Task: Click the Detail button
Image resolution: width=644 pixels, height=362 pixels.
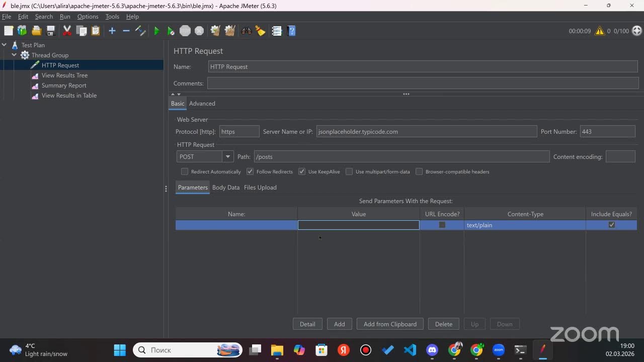Action: point(307,324)
